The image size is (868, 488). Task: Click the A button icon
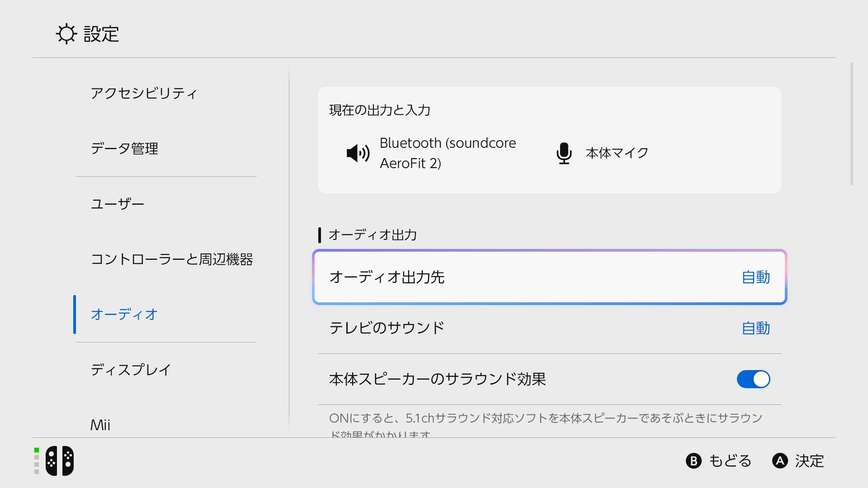780,461
